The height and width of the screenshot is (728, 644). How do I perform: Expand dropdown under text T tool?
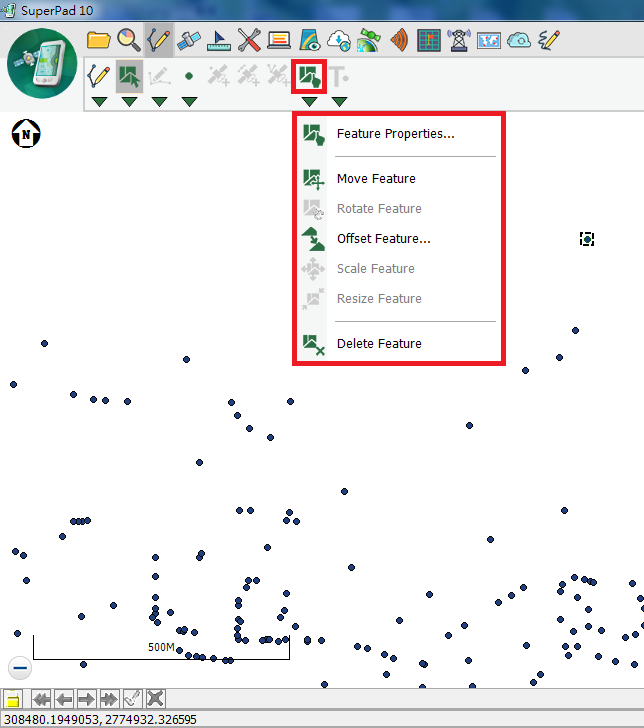339,101
